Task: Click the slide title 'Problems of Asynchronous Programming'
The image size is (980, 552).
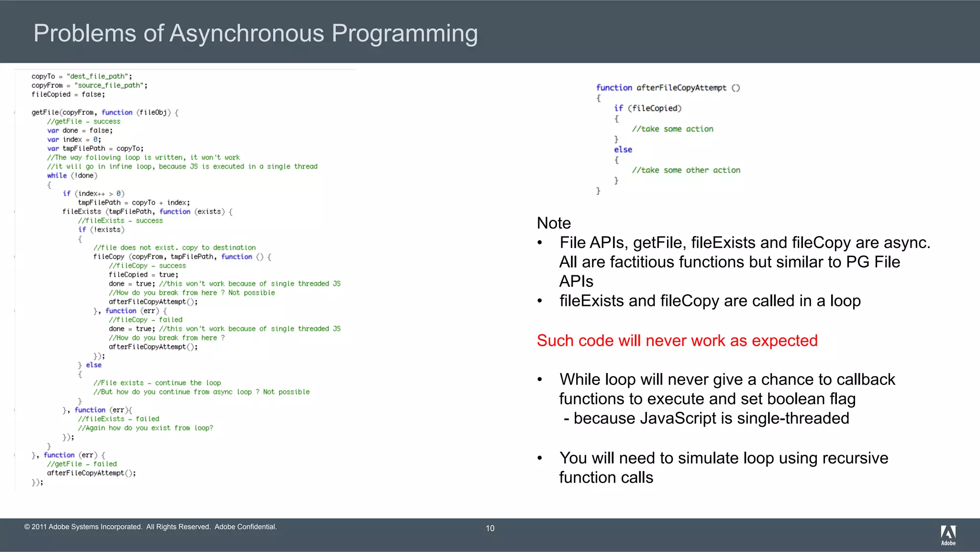Action: (x=256, y=34)
